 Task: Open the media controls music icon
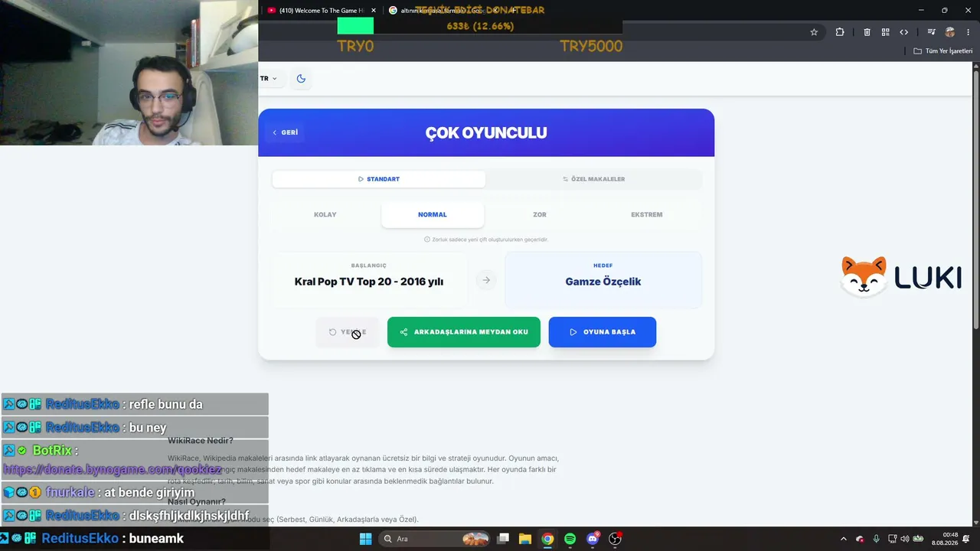coord(931,32)
